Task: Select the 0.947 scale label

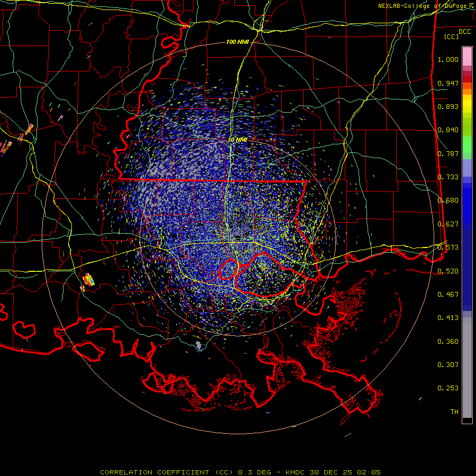Action: point(448,83)
